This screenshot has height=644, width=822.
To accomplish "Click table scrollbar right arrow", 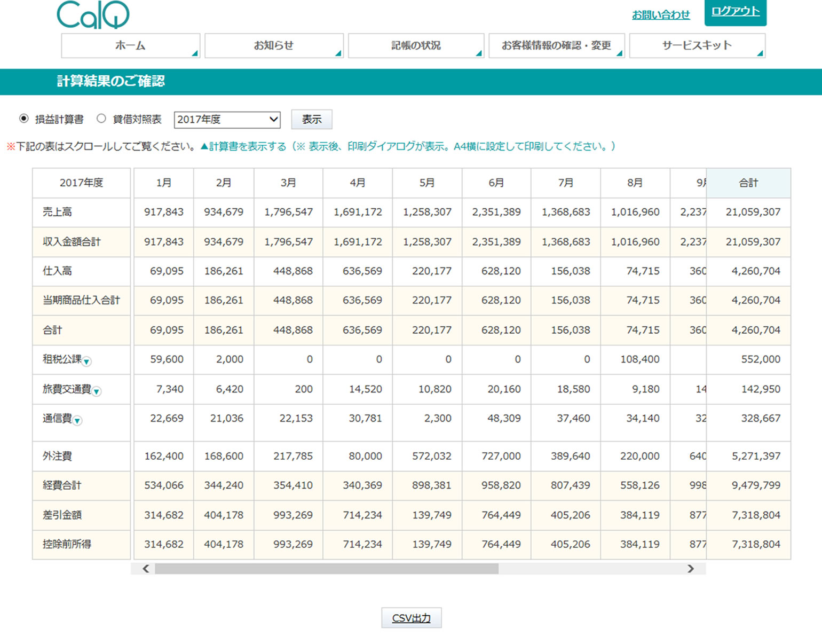I will 691,569.
